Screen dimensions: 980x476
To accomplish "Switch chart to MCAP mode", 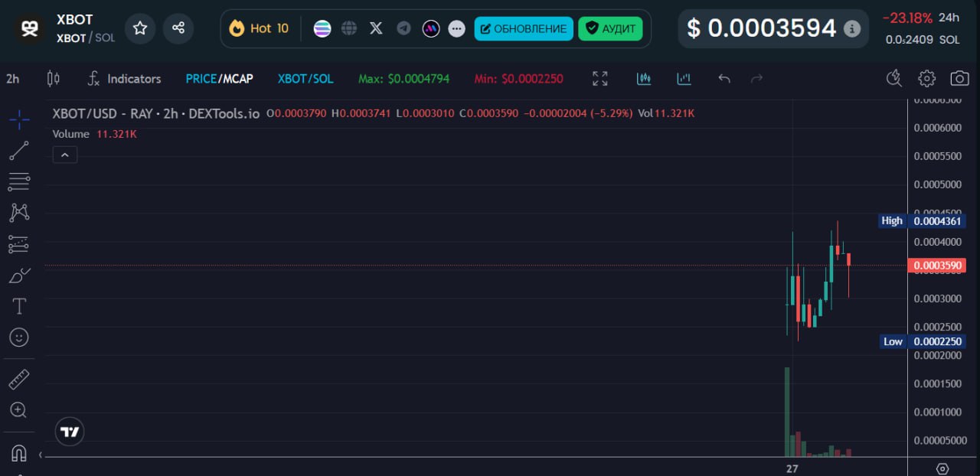I will coord(237,79).
